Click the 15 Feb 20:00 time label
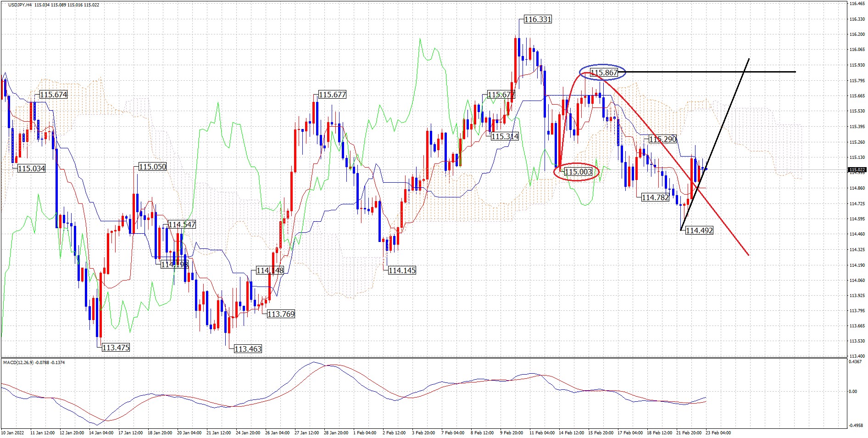868x438 pixels. coord(601,433)
